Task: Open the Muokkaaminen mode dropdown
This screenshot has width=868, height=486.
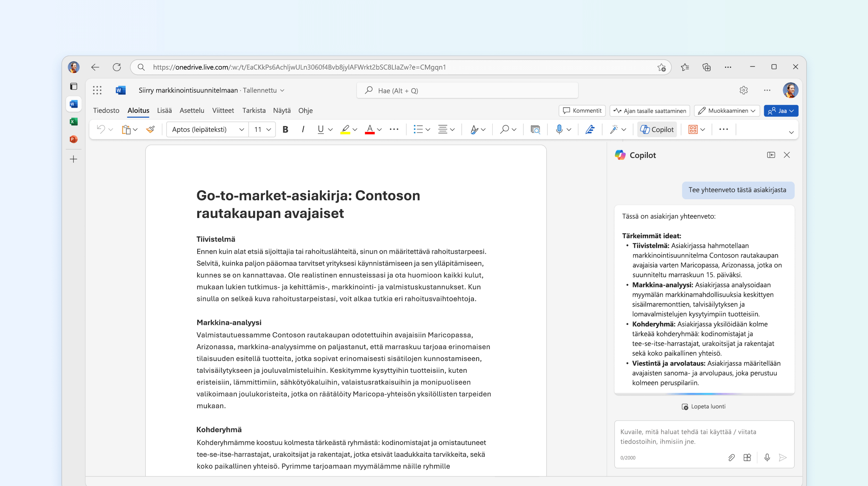Action: tap(727, 111)
